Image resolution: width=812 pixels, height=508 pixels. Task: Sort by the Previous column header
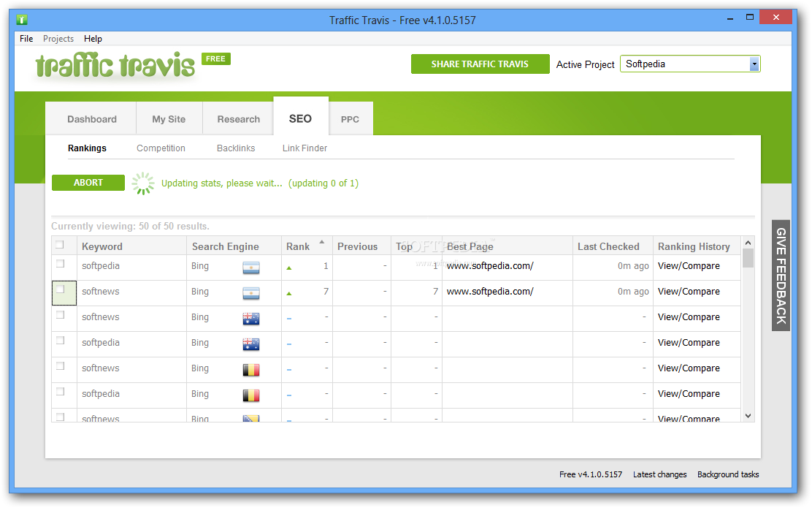(x=361, y=246)
